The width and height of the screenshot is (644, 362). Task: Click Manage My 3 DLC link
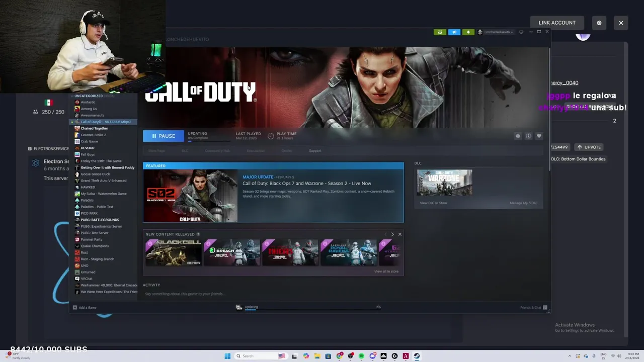pos(523,203)
